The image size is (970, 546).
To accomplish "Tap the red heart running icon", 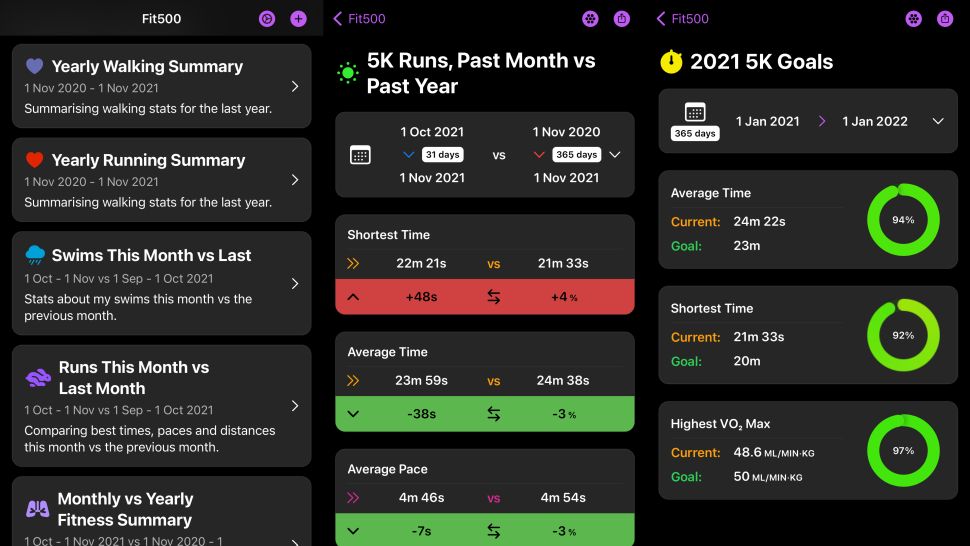I will (x=35, y=160).
